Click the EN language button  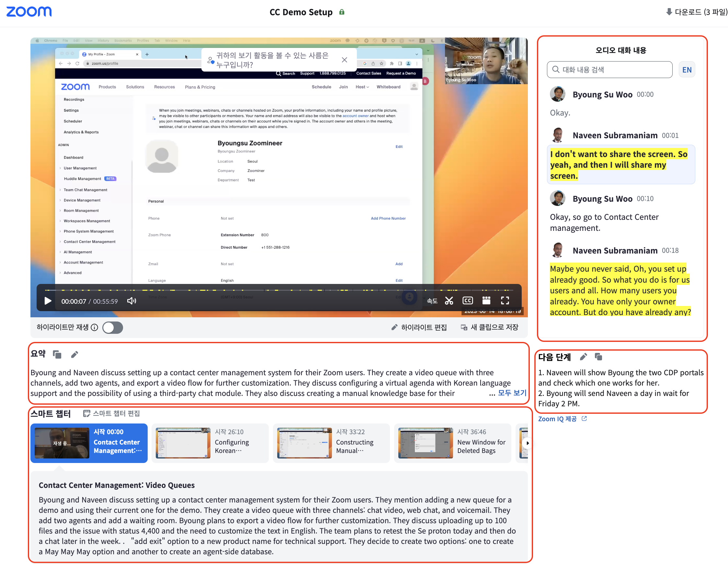click(x=687, y=69)
